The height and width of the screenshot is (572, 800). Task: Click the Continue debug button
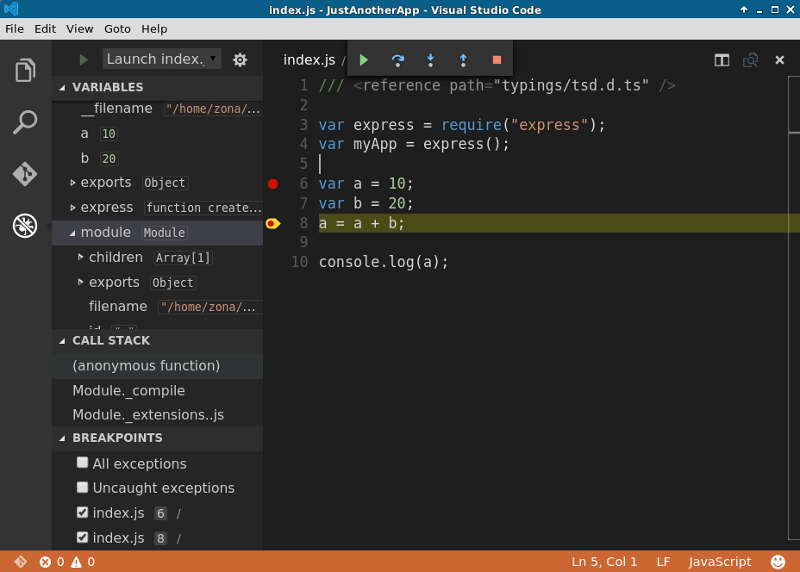(364, 60)
